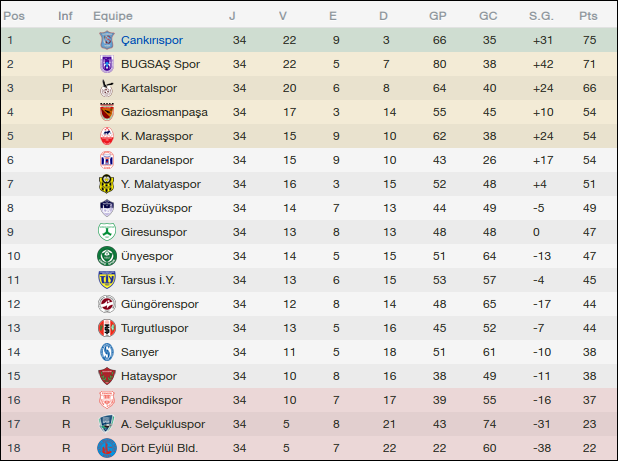Click the Gaziosmanpaşa club crest
618x461 pixels.
pyautogui.click(x=106, y=112)
